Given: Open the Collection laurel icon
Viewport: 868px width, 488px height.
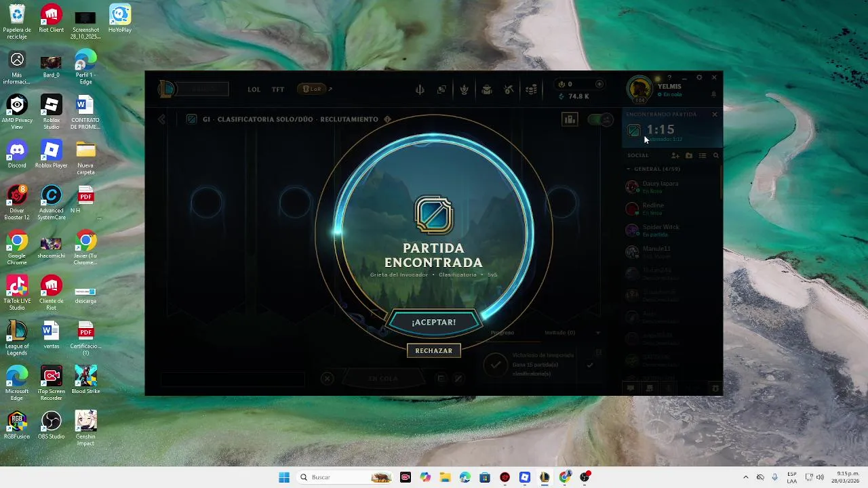Looking at the screenshot, I should coord(464,89).
